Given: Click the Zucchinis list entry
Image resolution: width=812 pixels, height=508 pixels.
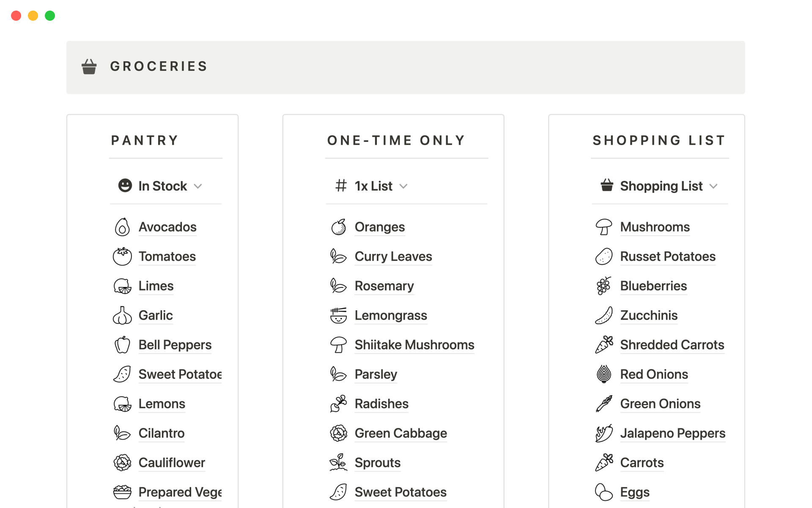Looking at the screenshot, I should (x=648, y=315).
